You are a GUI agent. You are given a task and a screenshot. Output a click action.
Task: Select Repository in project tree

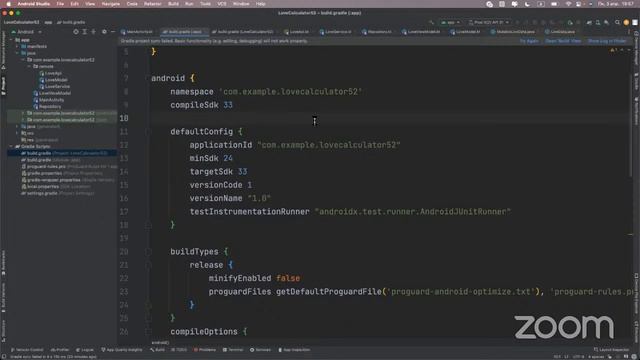point(47,107)
